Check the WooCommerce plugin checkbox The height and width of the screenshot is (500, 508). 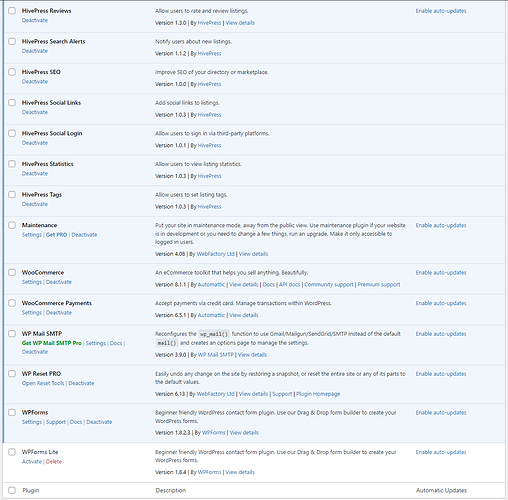[x=12, y=273]
